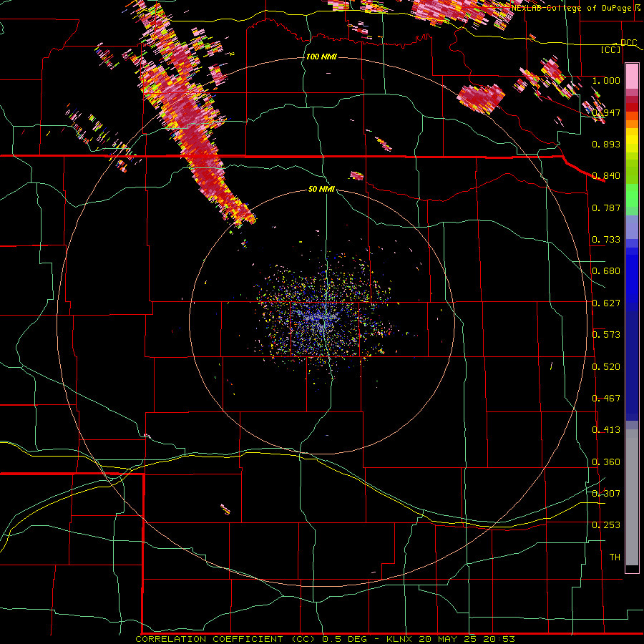Click the DCC text near top right

pos(628,42)
